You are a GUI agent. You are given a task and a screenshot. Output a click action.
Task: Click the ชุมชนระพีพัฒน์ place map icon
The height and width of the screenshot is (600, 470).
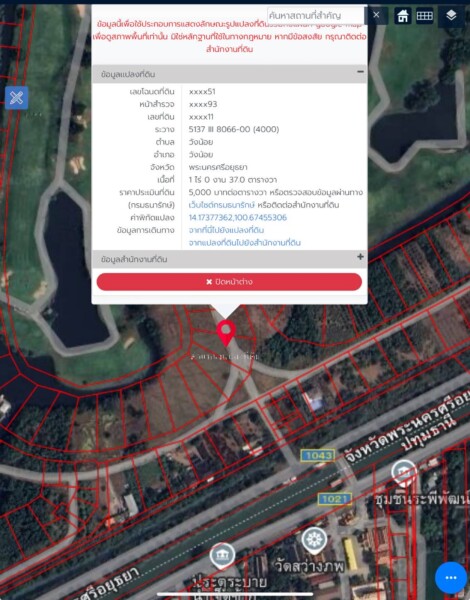pyautogui.click(x=403, y=473)
